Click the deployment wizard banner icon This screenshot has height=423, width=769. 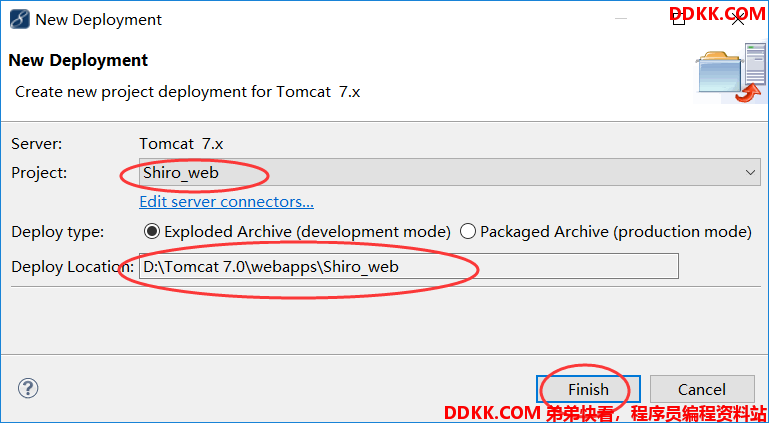click(731, 72)
